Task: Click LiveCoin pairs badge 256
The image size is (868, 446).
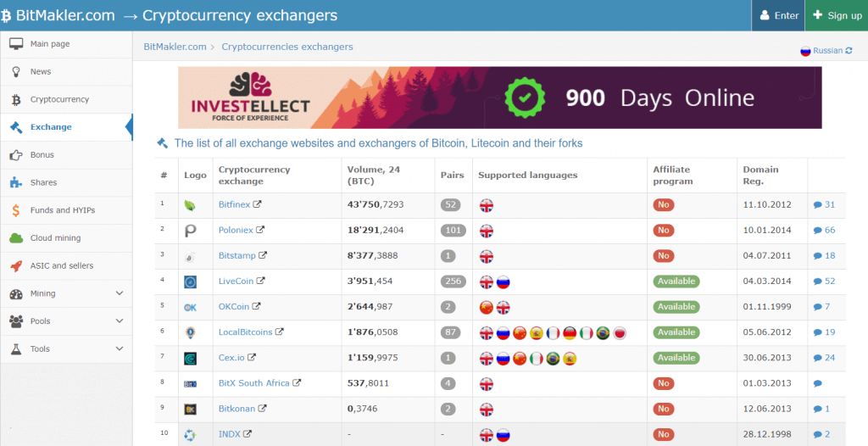Action: [453, 281]
